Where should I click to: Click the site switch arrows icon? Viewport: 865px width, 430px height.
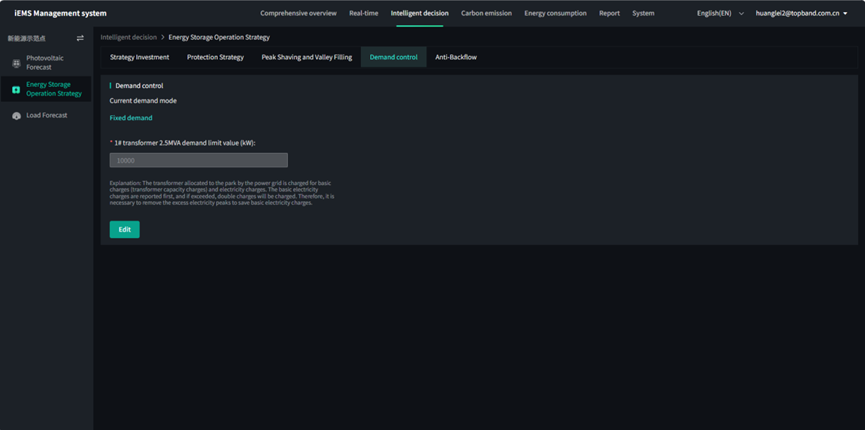tap(80, 38)
